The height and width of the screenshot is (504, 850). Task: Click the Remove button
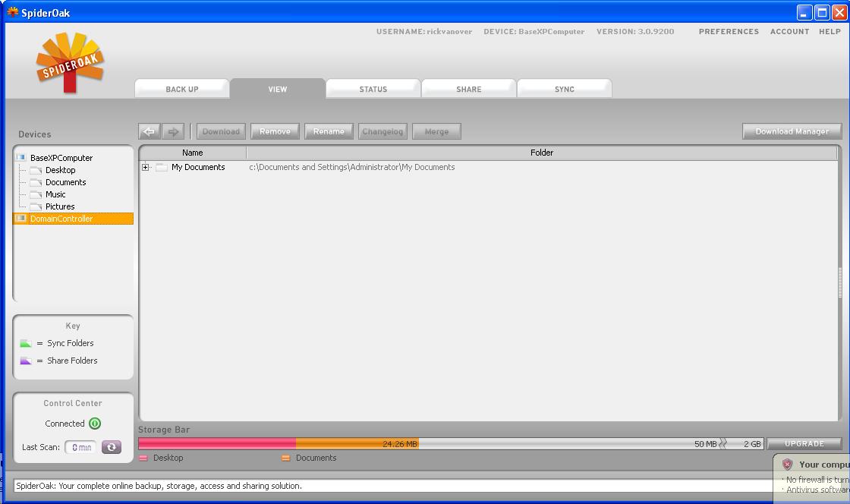pyautogui.click(x=275, y=131)
